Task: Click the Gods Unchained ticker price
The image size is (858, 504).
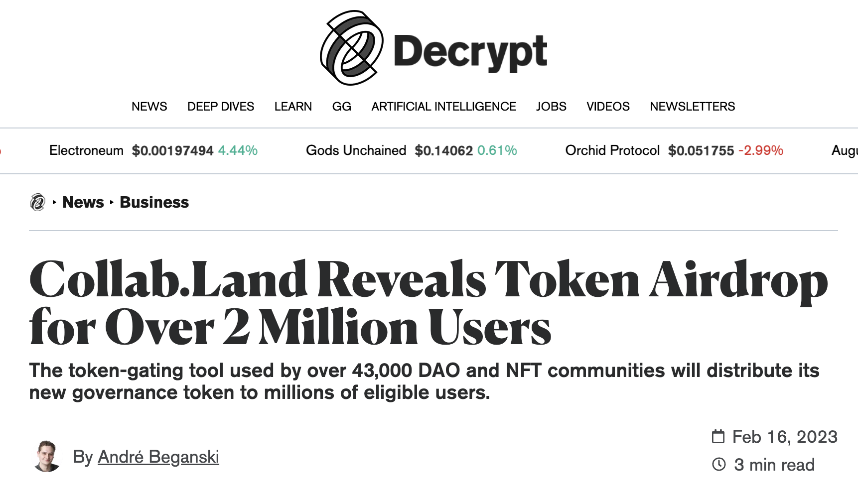Action: pyautogui.click(x=443, y=150)
